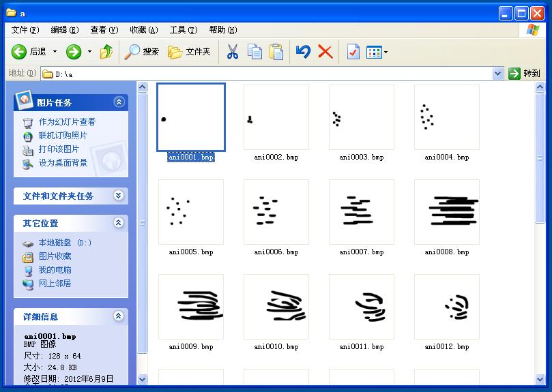Click the file pane scrollbar up arrow
The width and height of the screenshot is (552, 392).
(540, 87)
